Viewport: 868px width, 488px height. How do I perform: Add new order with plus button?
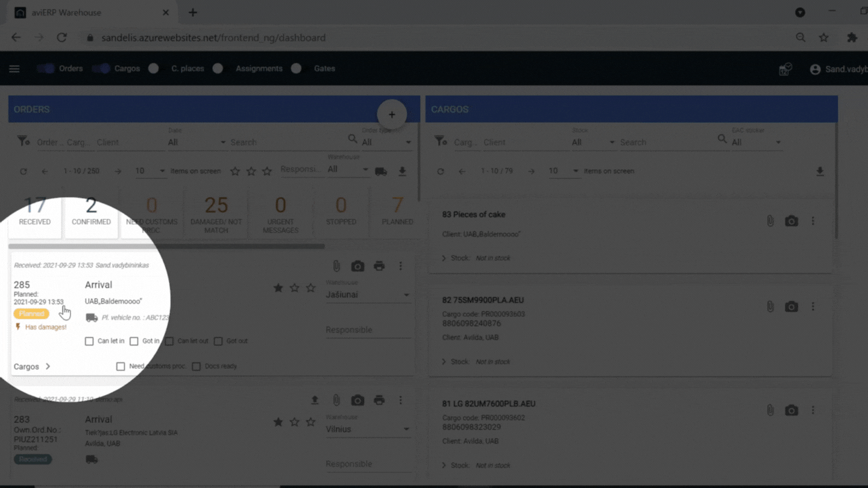click(392, 114)
